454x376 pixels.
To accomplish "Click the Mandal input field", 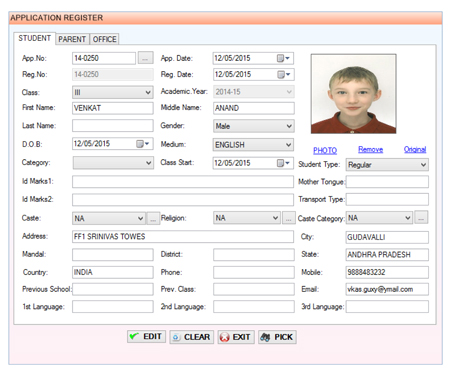I will pyautogui.click(x=113, y=255).
